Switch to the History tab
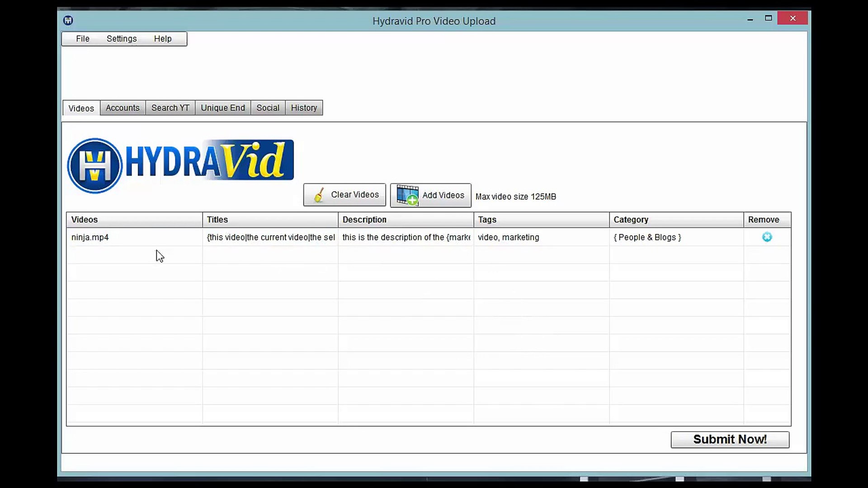868x488 pixels. [x=304, y=108]
